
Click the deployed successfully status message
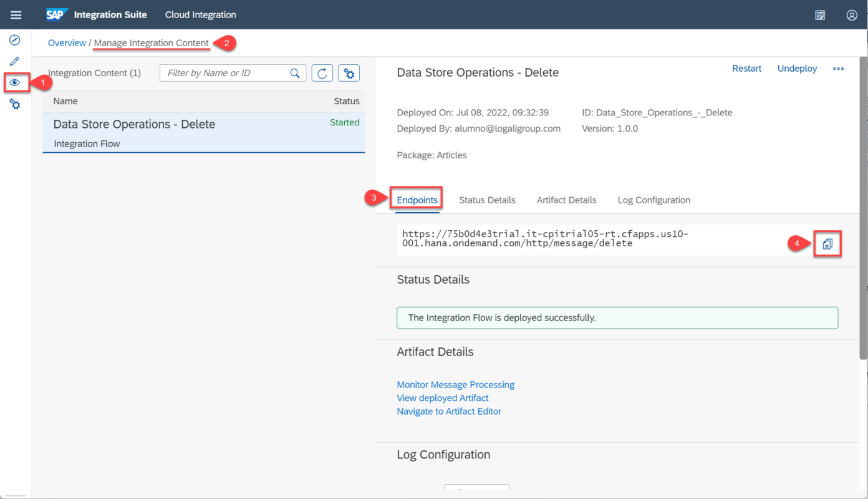(617, 317)
